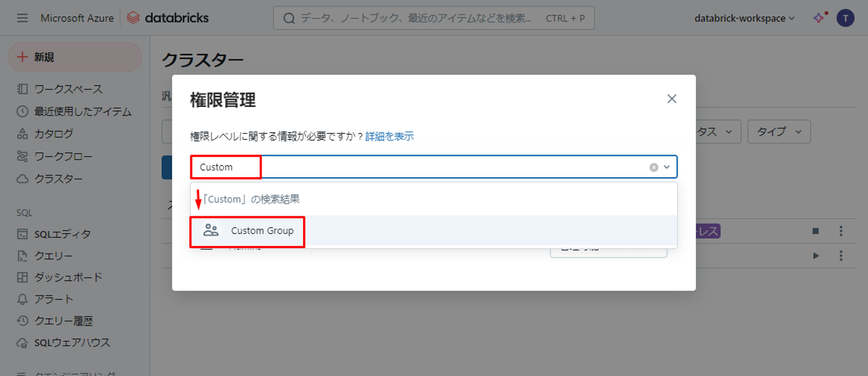Image resolution: width=868 pixels, height=376 pixels.
Task: Click the Custom Group people icon
Action: click(211, 230)
